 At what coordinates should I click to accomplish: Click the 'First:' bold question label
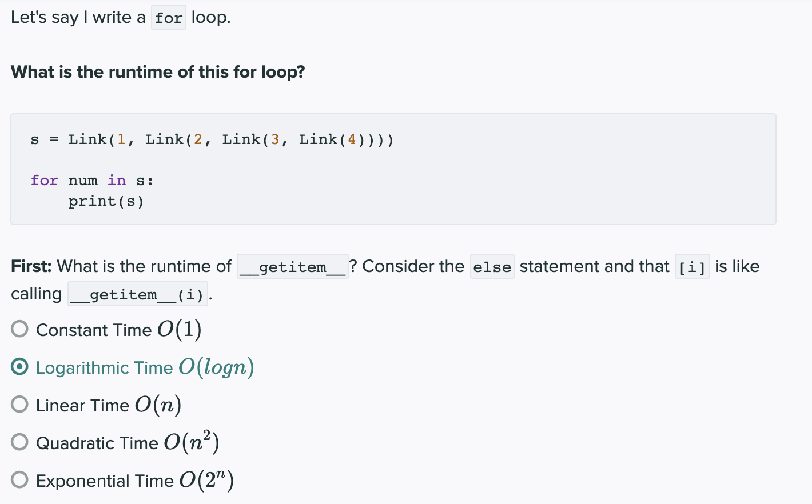(x=31, y=266)
